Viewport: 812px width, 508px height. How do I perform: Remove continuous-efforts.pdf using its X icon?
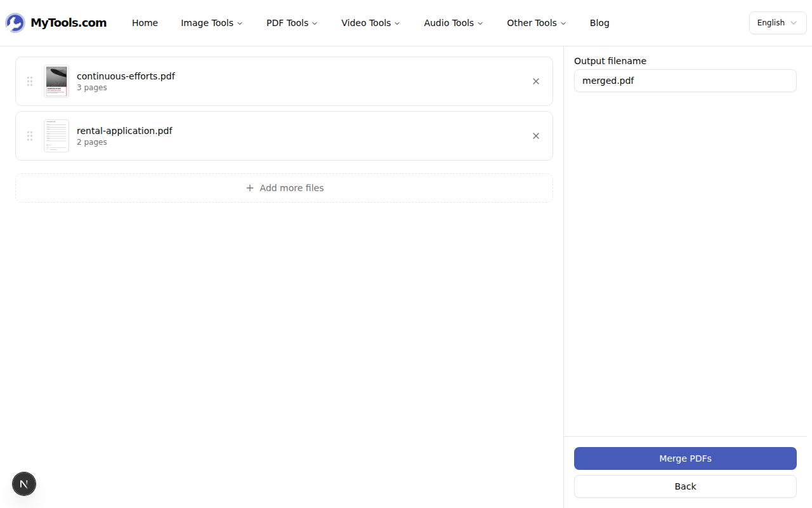pos(535,81)
